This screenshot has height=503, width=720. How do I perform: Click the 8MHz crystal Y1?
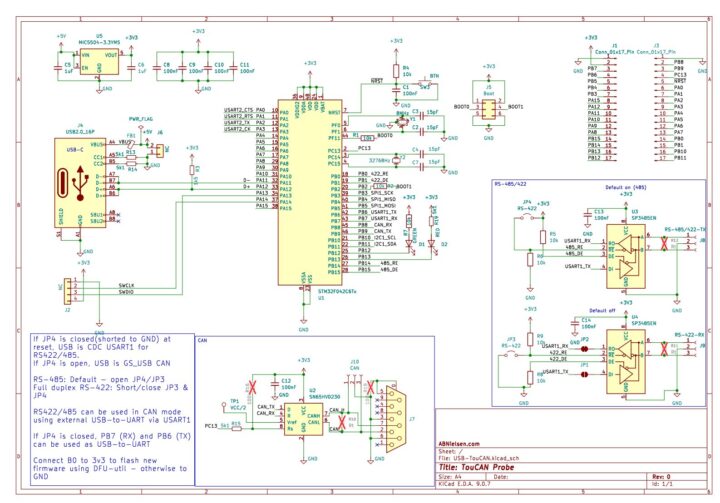(402, 123)
